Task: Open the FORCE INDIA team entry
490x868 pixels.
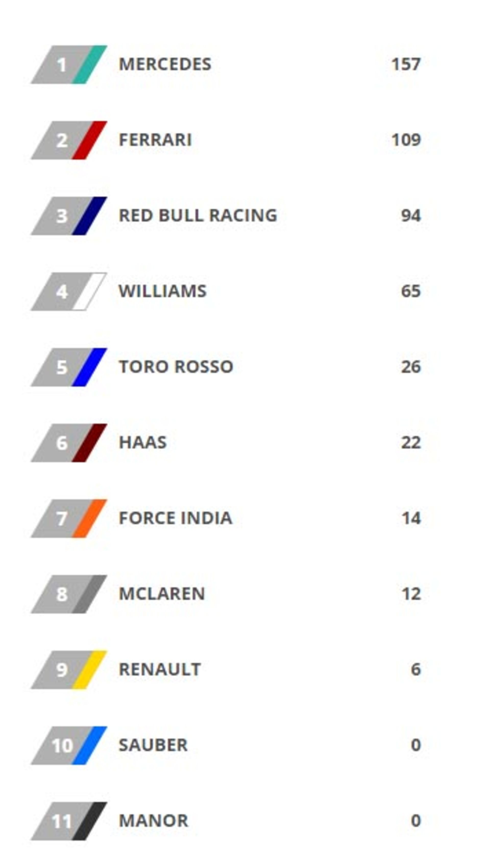Action: coord(175,518)
